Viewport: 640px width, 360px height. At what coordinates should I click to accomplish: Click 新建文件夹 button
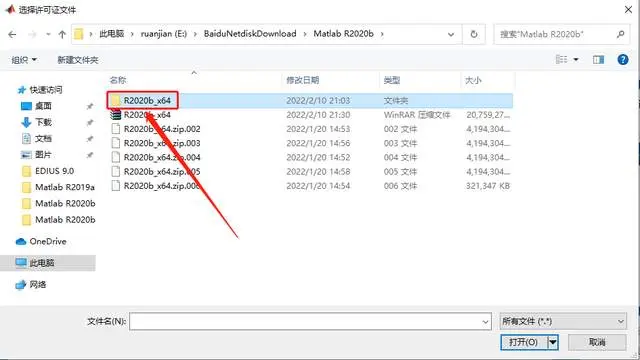(78, 60)
